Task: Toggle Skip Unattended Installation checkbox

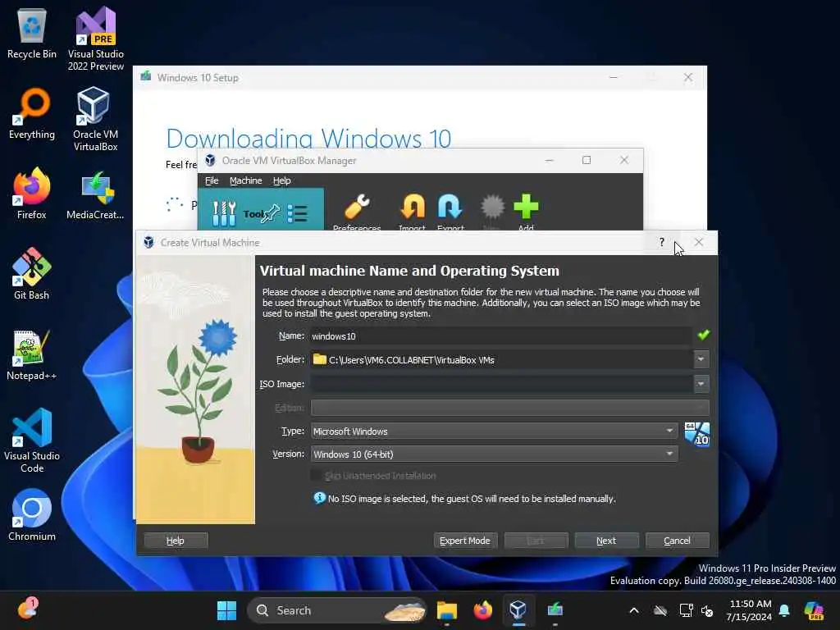Action: point(316,475)
